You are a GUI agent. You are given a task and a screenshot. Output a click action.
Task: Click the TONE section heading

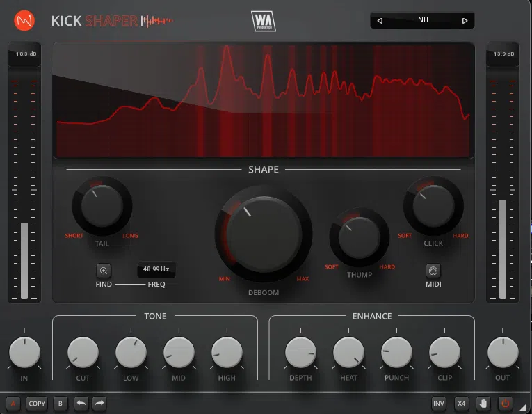tap(155, 317)
